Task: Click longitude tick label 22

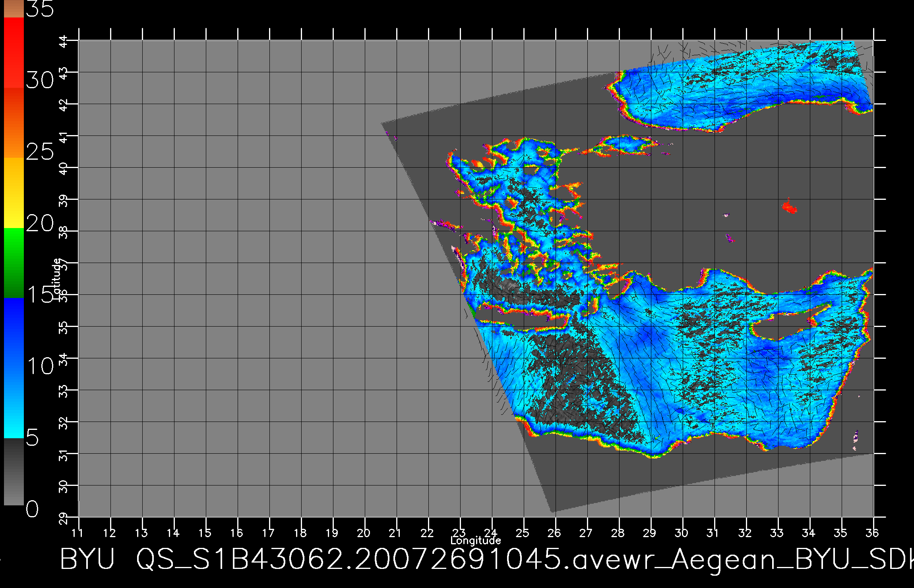Action: (x=427, y=533)
